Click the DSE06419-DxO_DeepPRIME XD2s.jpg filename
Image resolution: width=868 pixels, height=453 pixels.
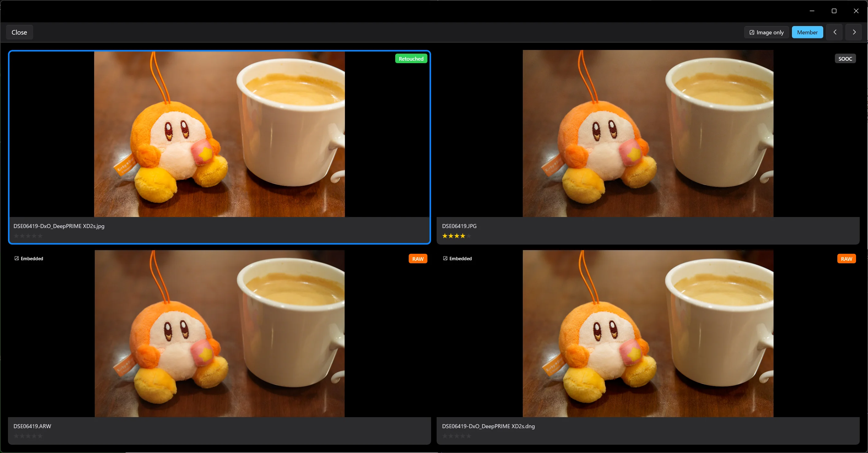click(59, 226)
